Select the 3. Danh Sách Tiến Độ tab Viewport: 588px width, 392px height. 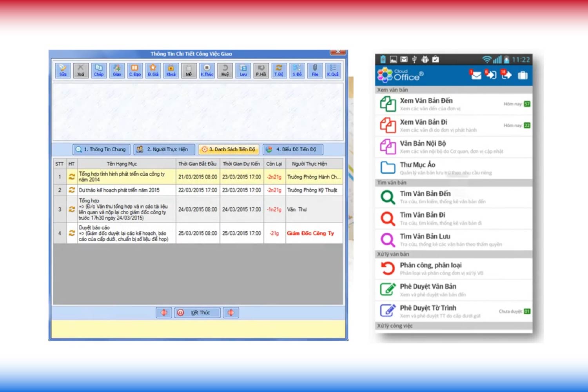(x=229, y=149)
